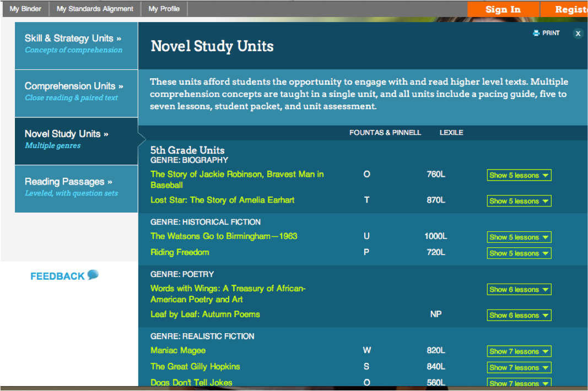Expand lessons for Words with Wings
Image resolution: width=588 pixels, height=391 pixels.
[519, 290]
